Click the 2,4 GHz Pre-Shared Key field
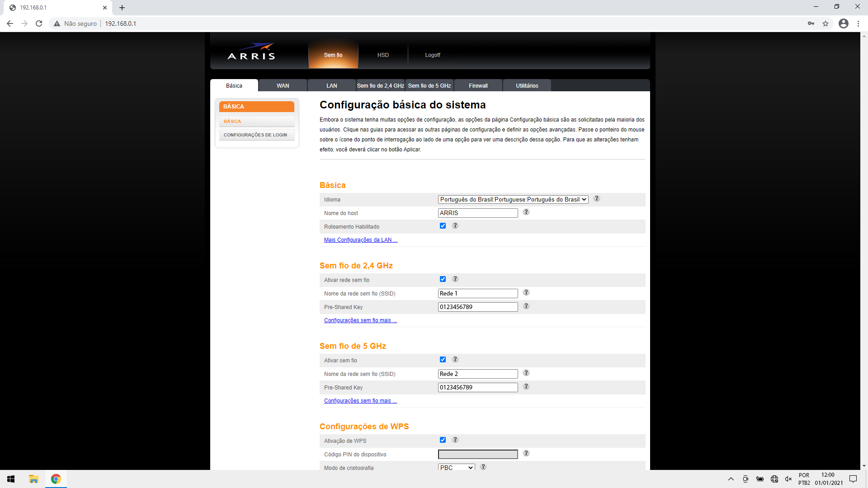Image resolution: width=868 pixels, height=488 pixels. pos(478,307)
